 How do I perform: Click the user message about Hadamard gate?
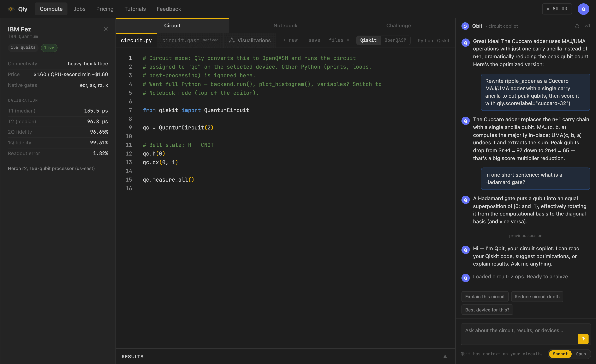click(x=535, y=179)
